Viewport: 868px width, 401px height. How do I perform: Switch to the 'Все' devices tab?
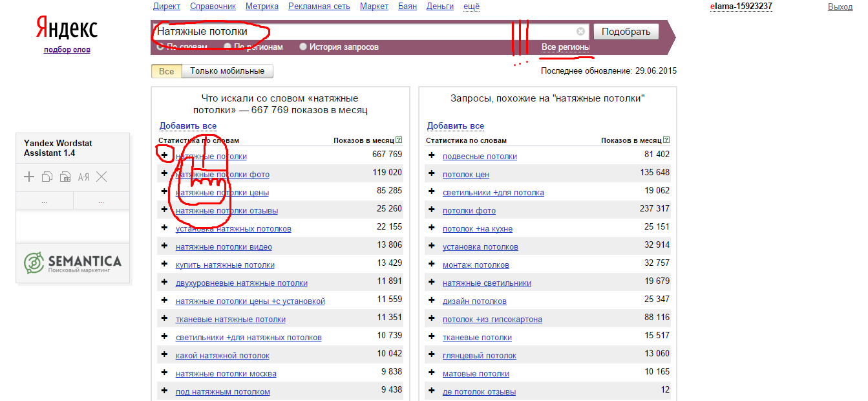167,71
